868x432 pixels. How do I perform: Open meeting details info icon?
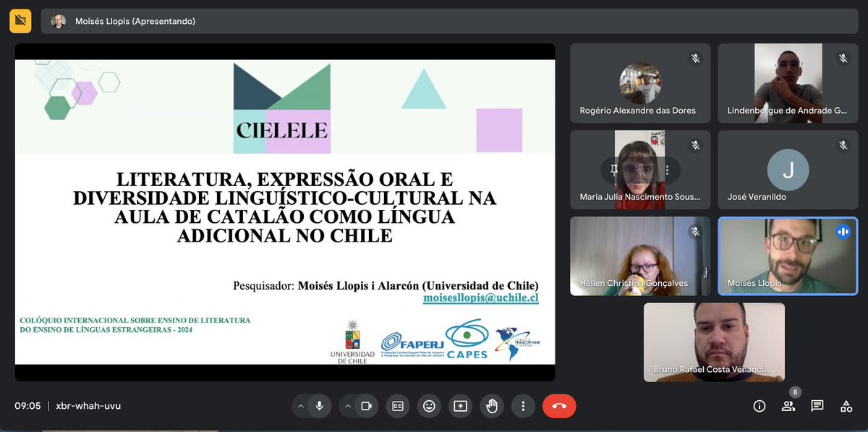[759, 406]
